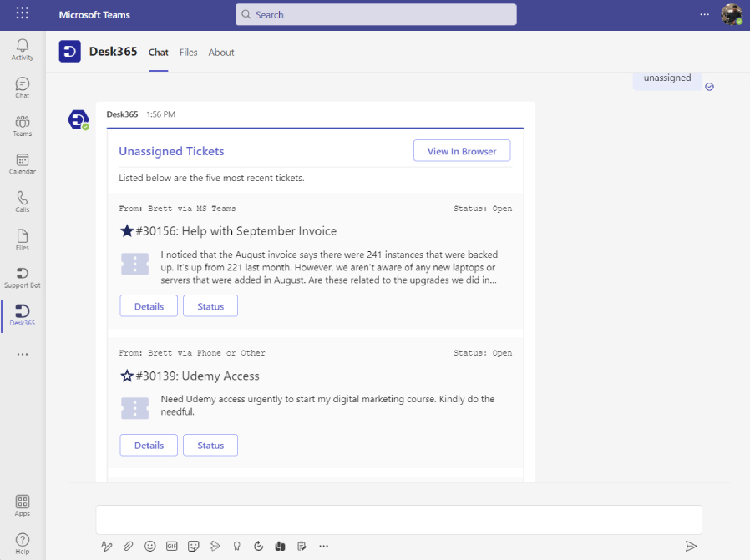
Task: Switch to the About tab
Action: click(x=221, y=53)
